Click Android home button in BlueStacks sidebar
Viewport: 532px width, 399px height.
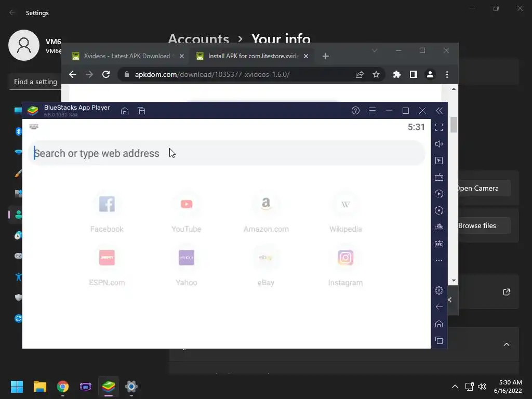pos(439,324)
